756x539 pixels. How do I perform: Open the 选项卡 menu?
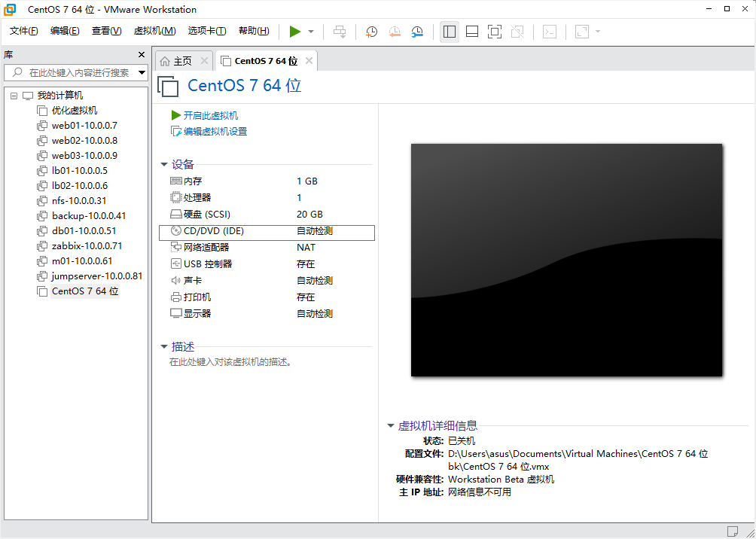click(207, 32)
